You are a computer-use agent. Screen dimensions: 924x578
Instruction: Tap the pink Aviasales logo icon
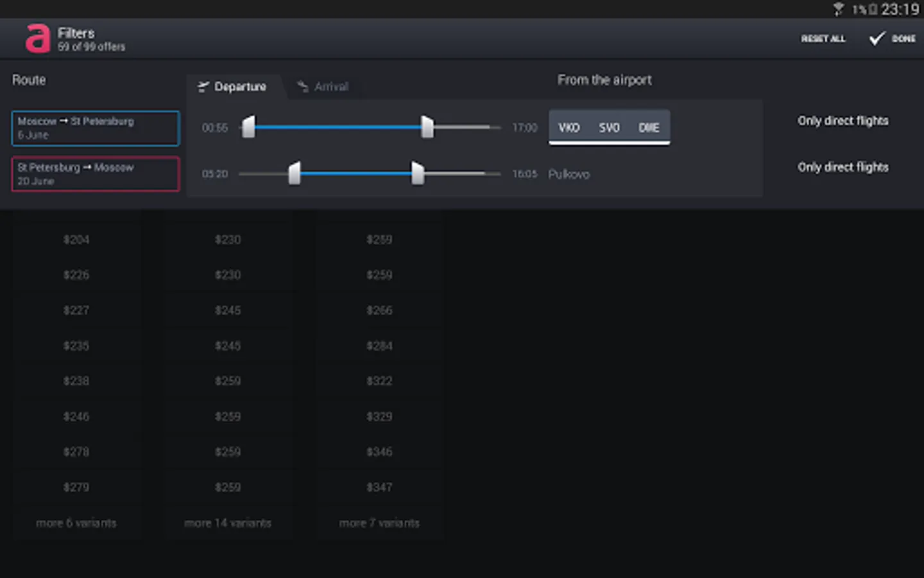(37, 39)
